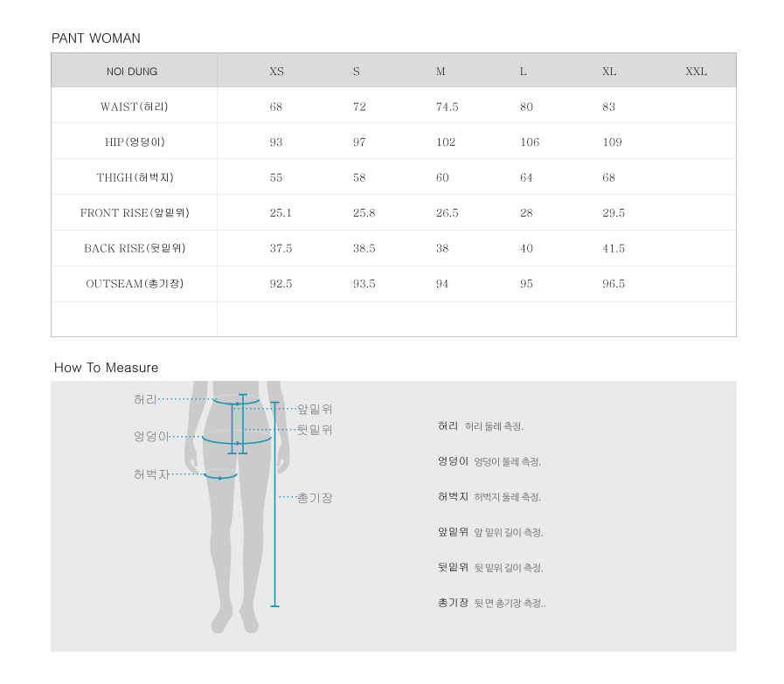Select the FRONT RISE row label

pyautogui.click(x=135, y=213)
